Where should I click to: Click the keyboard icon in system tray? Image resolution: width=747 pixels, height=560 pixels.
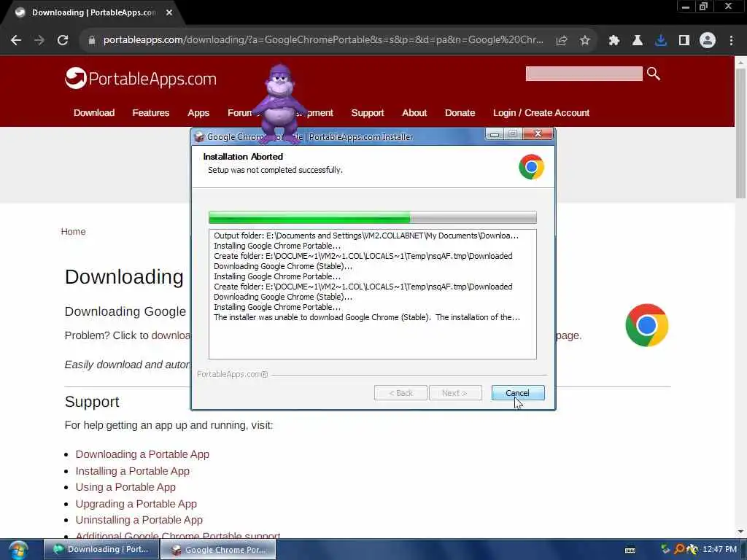coord(630,550)
